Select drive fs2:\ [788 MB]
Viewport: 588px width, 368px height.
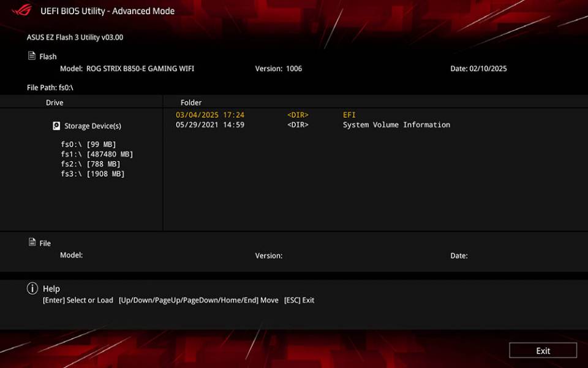(x=91, y=164)
